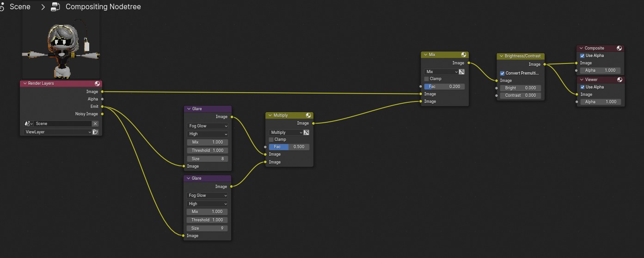
Task: Click Image output socket of Glare with Size 9
Action: (232, 187)
